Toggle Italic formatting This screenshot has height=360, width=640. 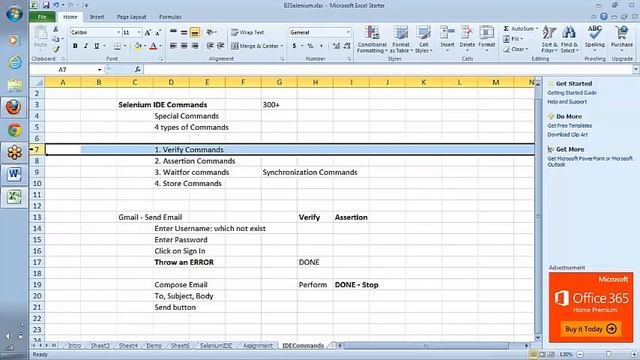[x=86, y=46]
